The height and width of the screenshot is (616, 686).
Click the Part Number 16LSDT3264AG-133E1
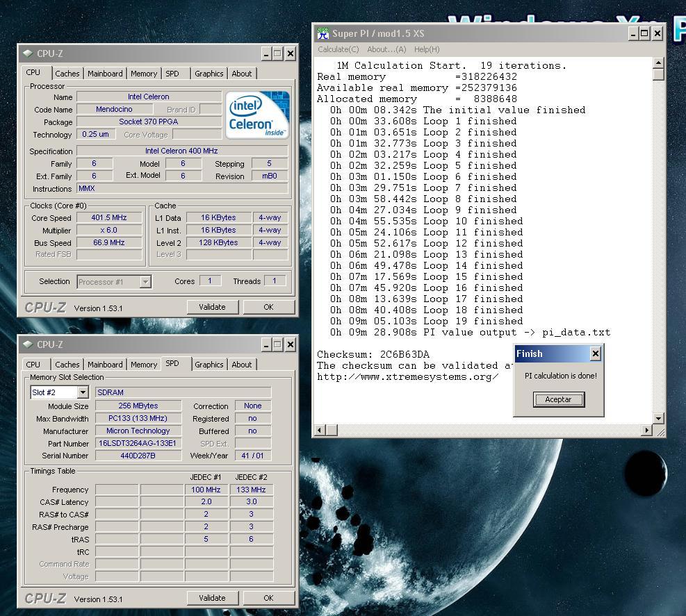pos(138,443)
